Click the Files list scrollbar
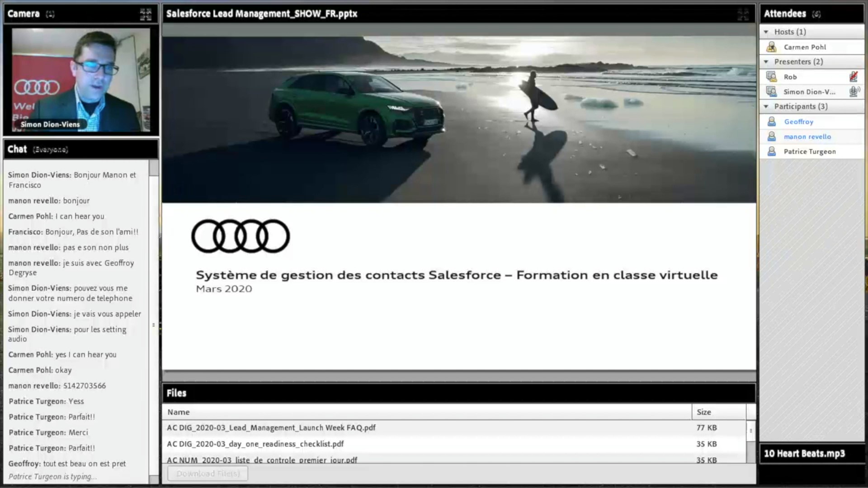Viewport: 868px width, 488px height. click(751, 441)
